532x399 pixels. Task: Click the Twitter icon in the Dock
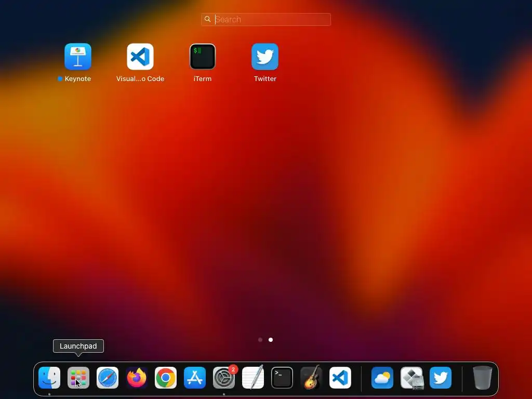[441, 378]
